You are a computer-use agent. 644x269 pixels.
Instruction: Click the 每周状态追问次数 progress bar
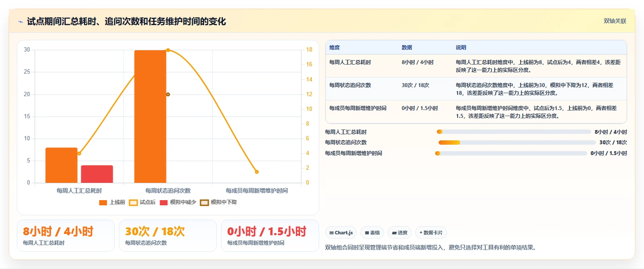coord(517,143)
